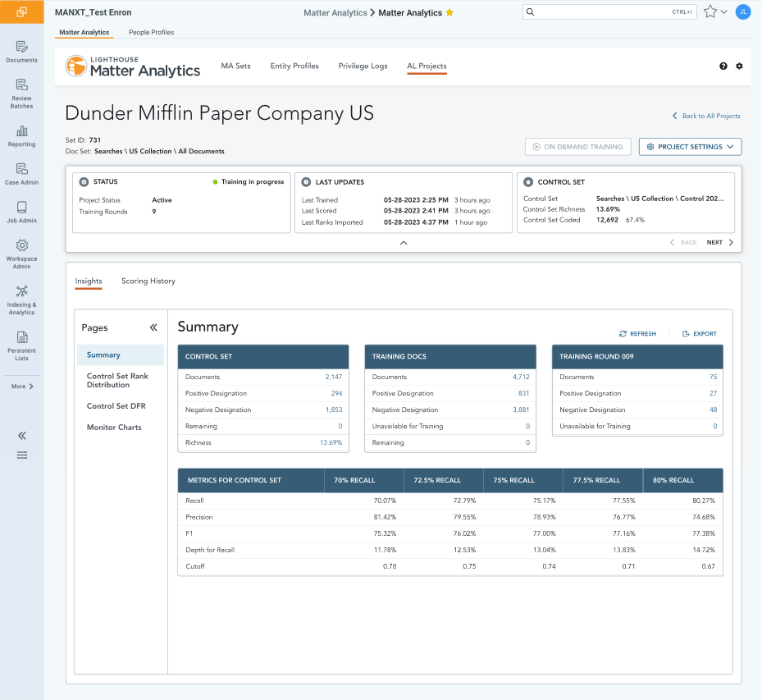The image size is (762, 700).
Task: Click Training Docs Negative Designation 3,881
Action: (521, 409)
